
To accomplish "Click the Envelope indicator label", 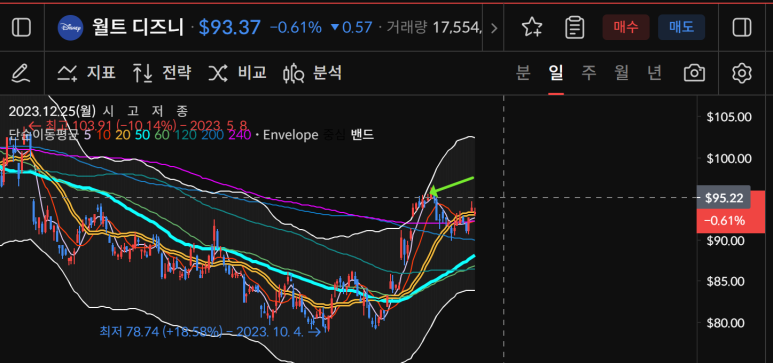I will pos(291,135).
